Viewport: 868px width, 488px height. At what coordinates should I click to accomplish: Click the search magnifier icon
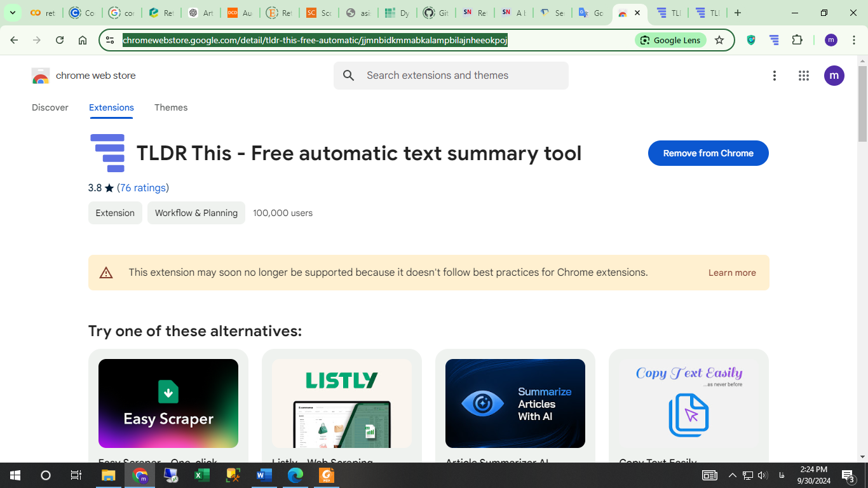coord(348,76)
